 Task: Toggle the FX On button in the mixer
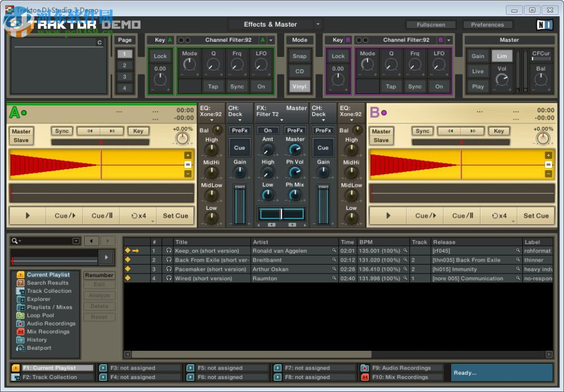[267, 130]
